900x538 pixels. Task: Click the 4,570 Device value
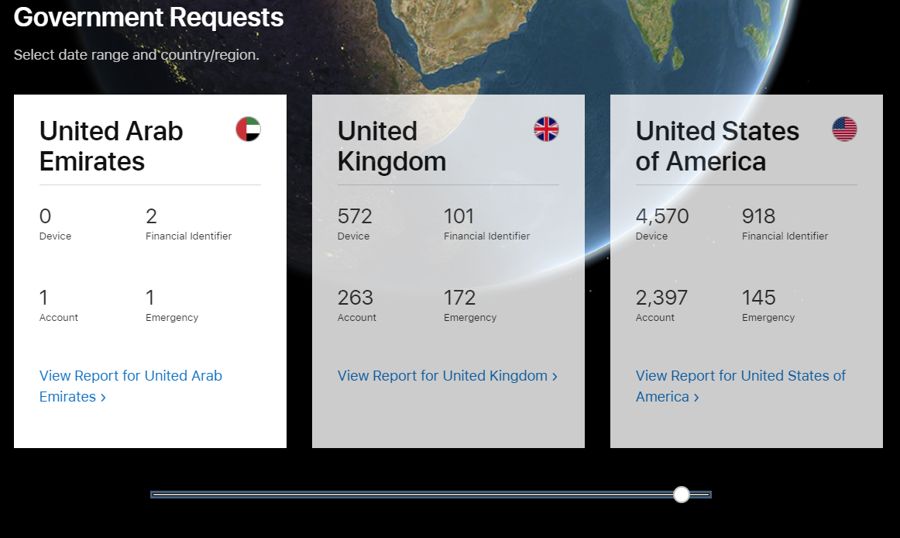pos(662,216)
